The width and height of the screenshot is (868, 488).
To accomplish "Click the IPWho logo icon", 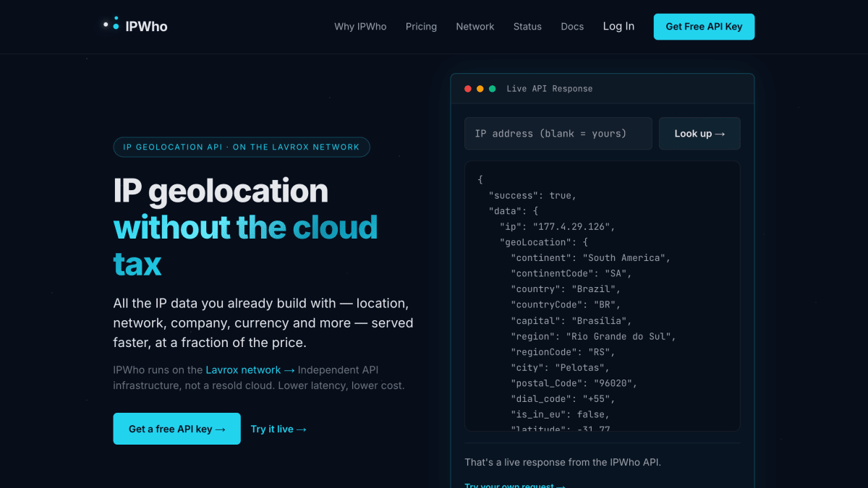I will click(x=111, y=24).
